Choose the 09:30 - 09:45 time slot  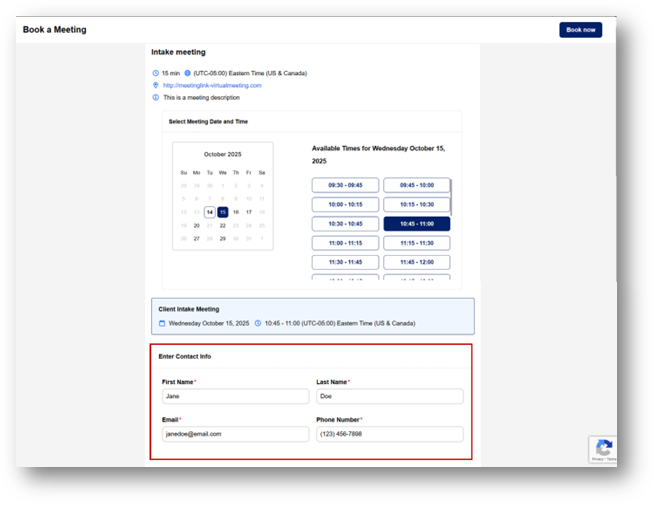(345, 185)
